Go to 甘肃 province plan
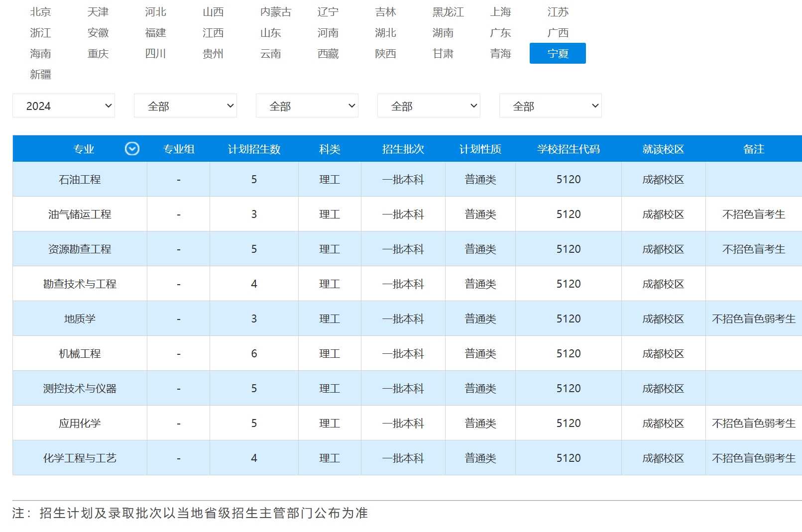The image size is (802, 532). click(x=443, y=54)
